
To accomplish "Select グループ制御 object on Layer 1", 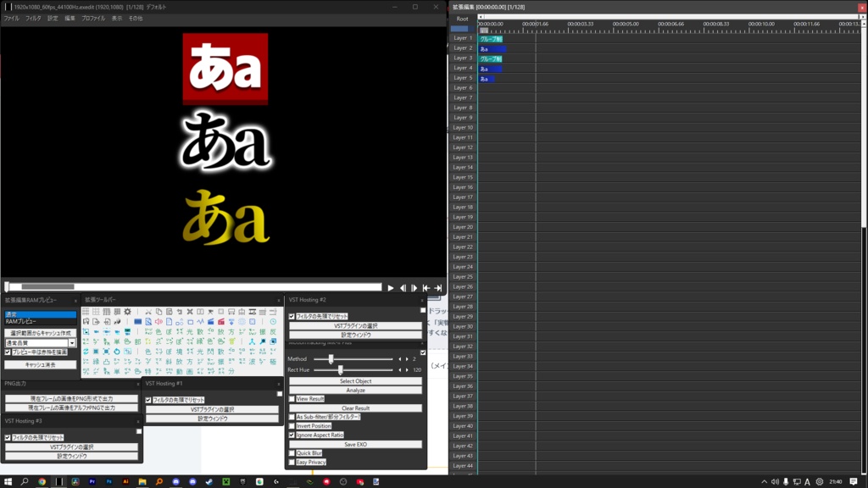I will click(x=491, y=39).
